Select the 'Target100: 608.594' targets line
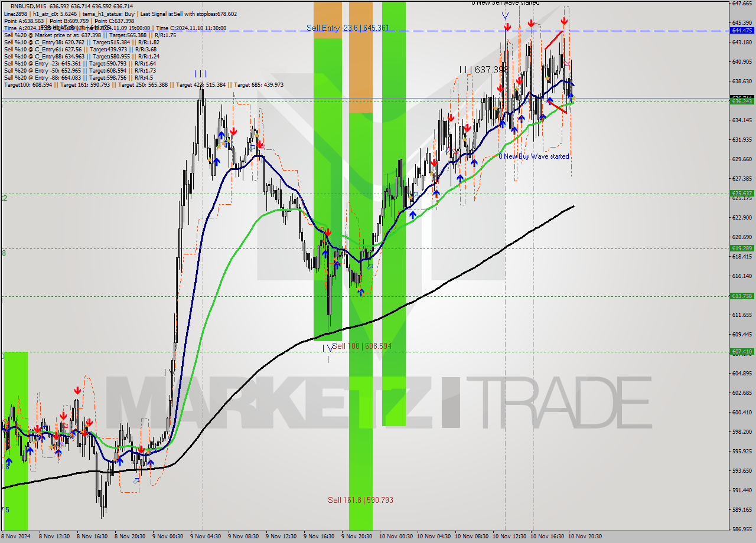 click(144, 84)
